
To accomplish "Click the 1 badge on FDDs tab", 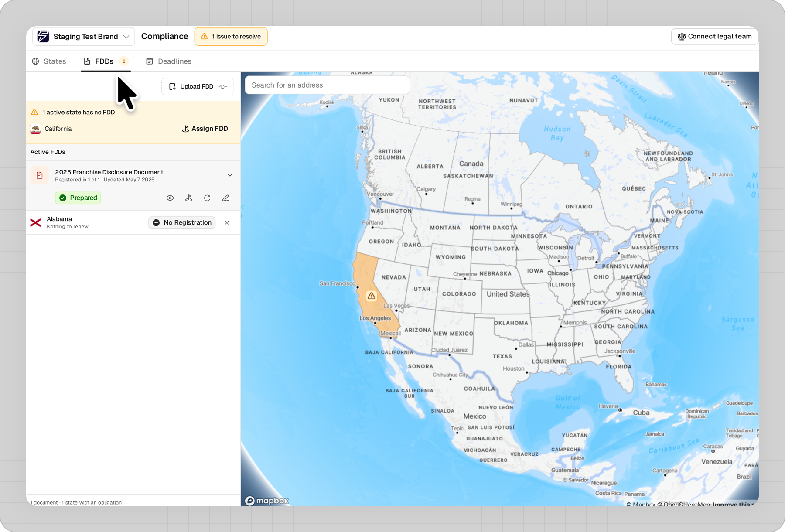I will point(124,61).
